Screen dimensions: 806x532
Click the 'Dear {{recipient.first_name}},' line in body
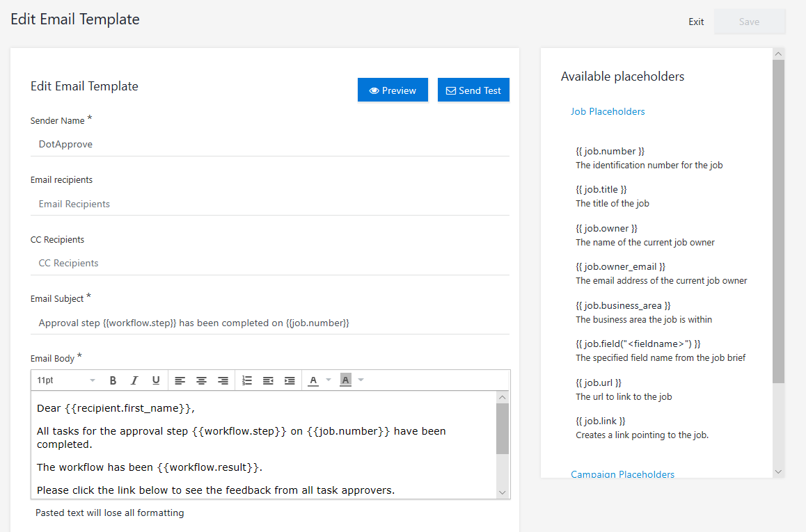(x=116, y=408)
